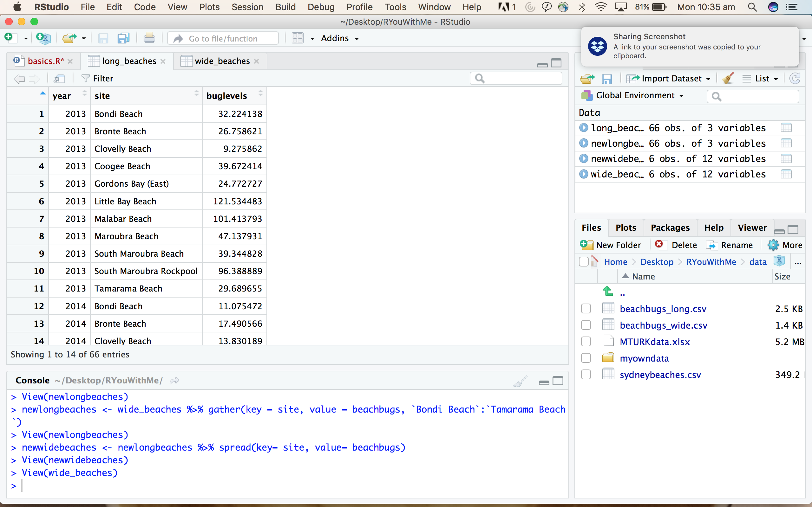Check the beachbugs_long.csv checkbox

pyautogui.click(x=586, y=309)
